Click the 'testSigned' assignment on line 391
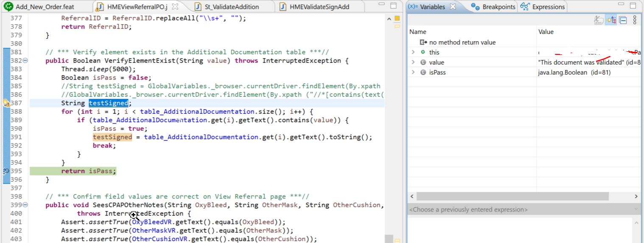 click(x=232, y=137)
